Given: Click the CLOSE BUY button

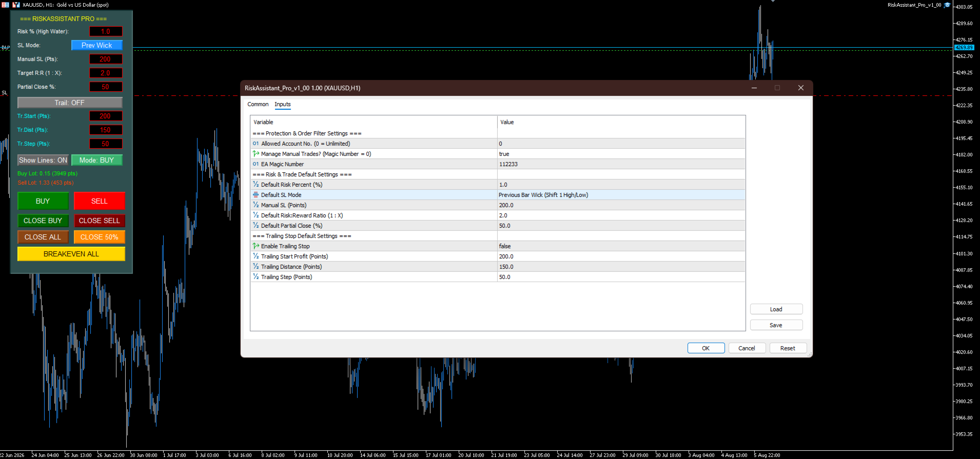Looking at the screenshot, I should (43, 221).
